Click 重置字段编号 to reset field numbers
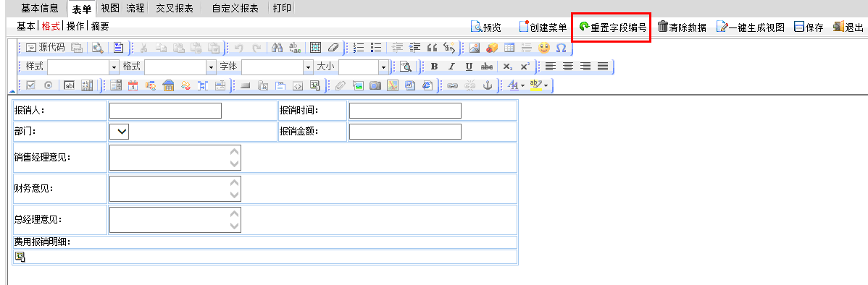Image resolution: width=868 pixels, height=285 pixels. tap(612, 27)
